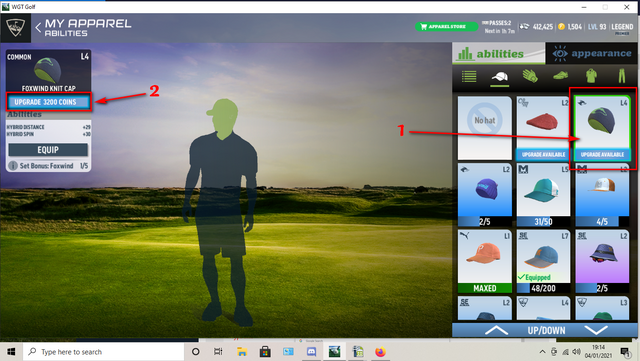Click the credits balance 412,425
The width and height of the screenshot is (640, 361).
536,27
